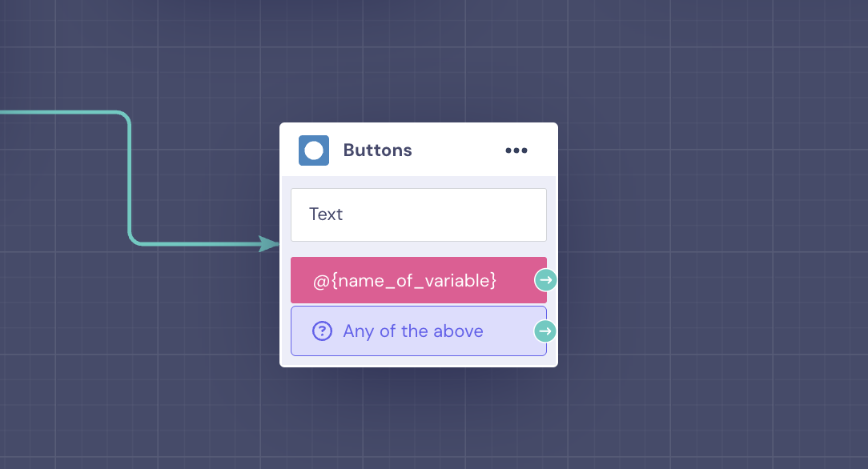This screenshot has width=868, height=469.
Task: Click the arrow connector on the variable button
Action: pos(546,280)
